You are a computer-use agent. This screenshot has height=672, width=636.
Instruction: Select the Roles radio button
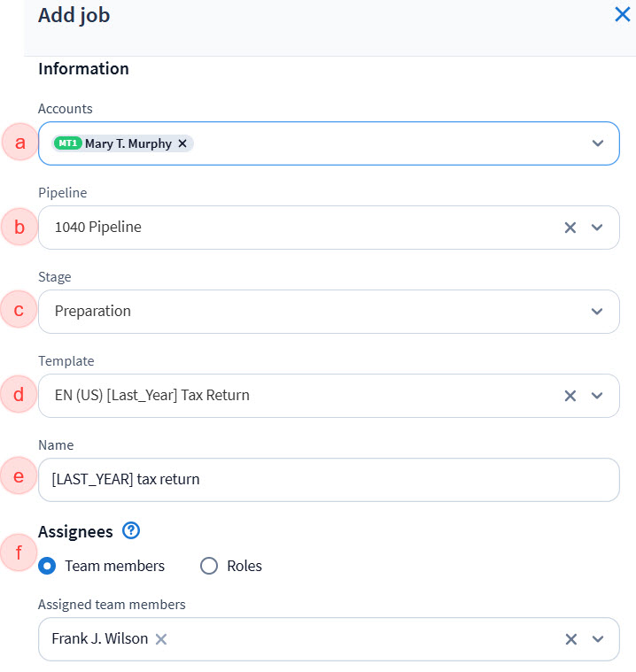[209, 566]
